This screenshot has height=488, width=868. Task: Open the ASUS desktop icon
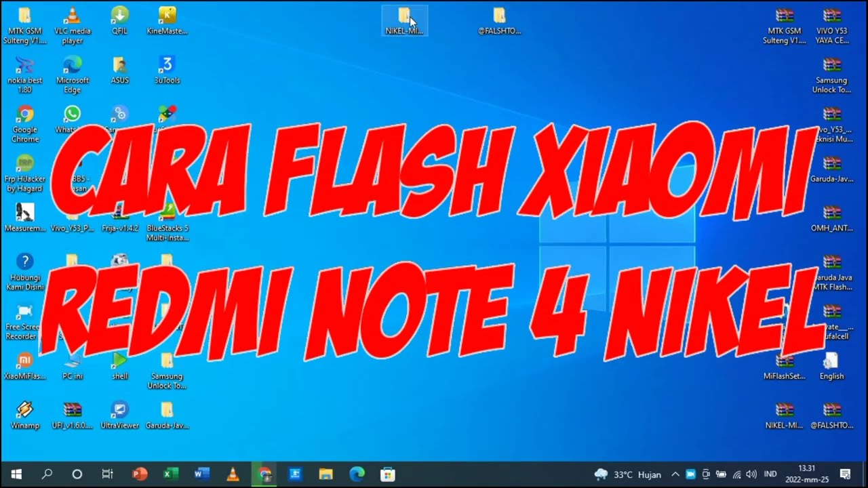click(120, 70)
